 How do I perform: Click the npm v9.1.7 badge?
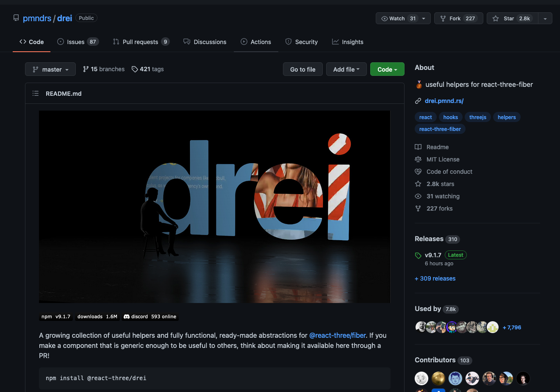[56, 317]
